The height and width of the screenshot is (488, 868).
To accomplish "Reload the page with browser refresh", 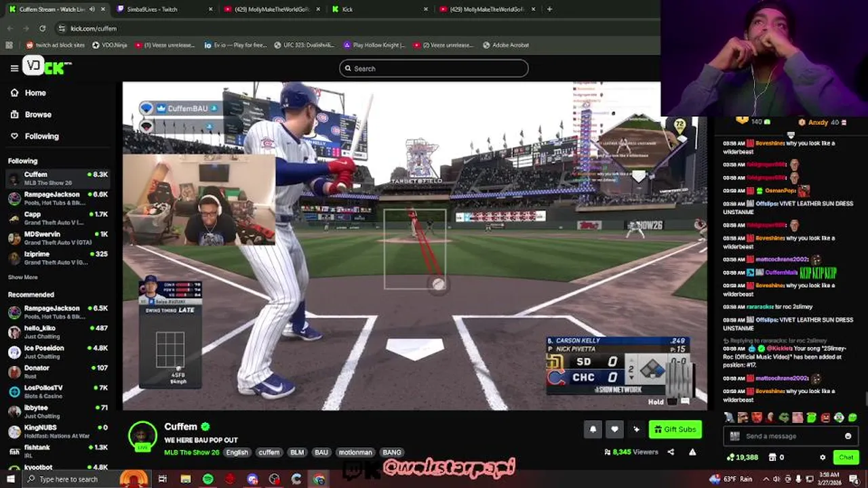I will 42,28.
